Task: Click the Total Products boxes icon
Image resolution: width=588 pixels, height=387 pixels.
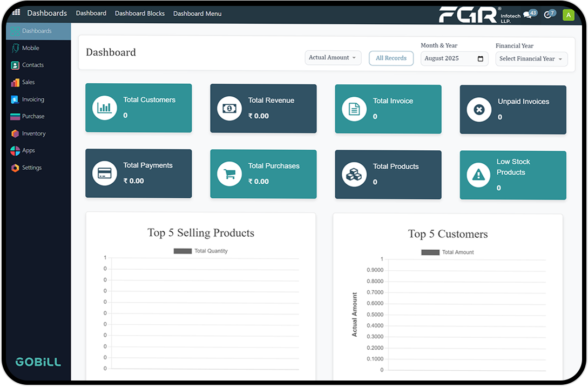Action: coord(354,175)
